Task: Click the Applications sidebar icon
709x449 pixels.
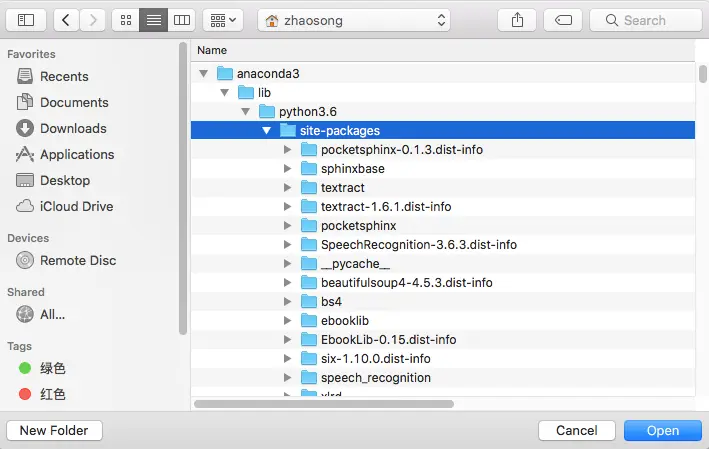Action: click(25, 155)
